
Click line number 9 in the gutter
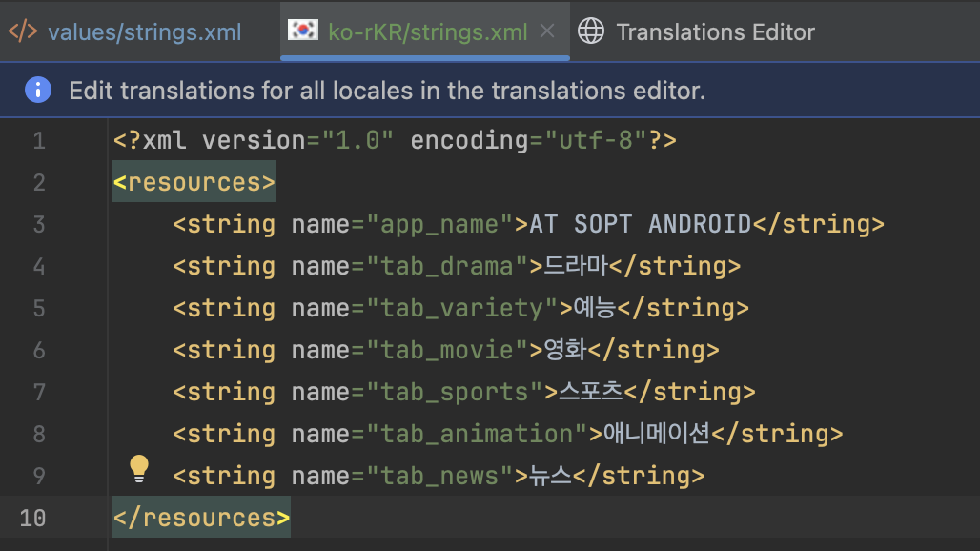[39, 476]
